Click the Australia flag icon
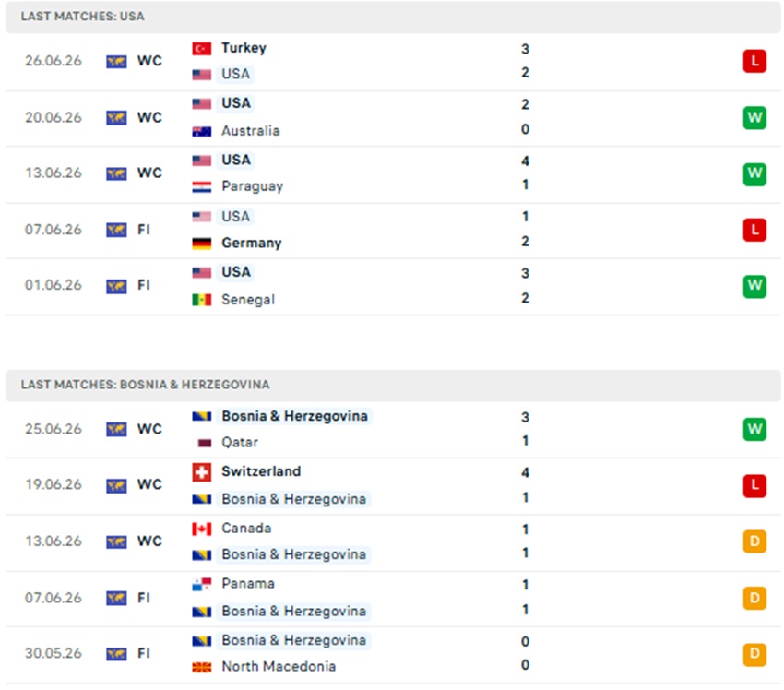Viewport: 784px width, 690px height. (201, 132)
